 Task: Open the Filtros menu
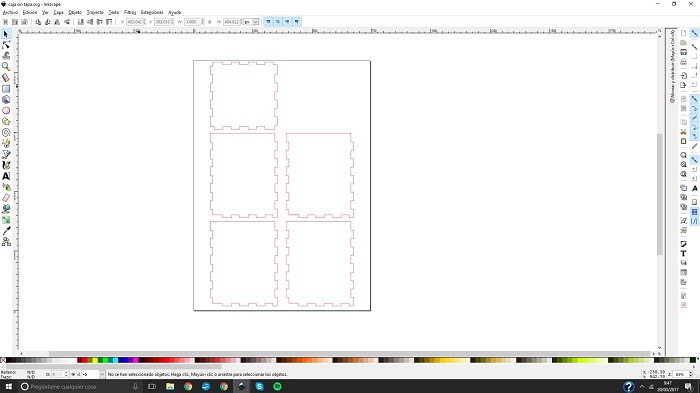coord(130,12)
